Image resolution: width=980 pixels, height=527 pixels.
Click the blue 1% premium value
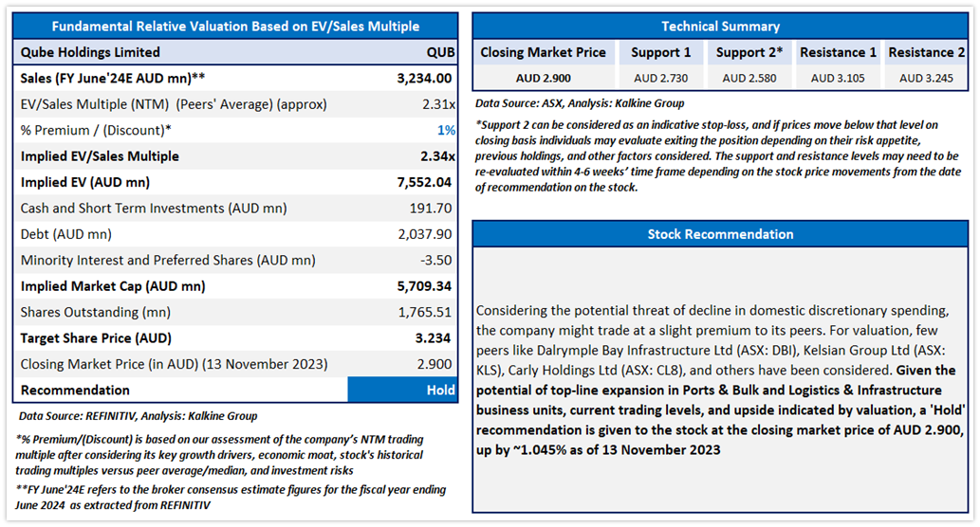pyautogui.click(x=446, y=131)
